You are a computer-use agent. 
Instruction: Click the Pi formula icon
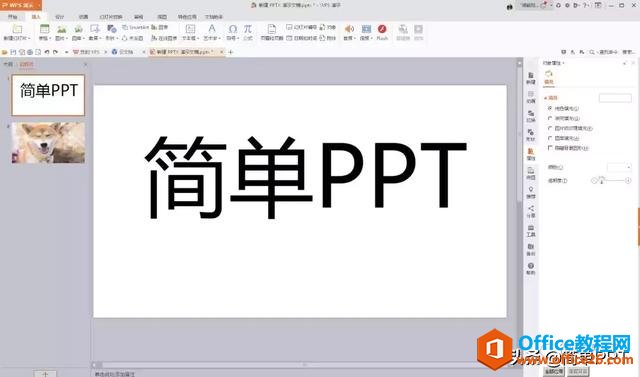tap(248, 29)
